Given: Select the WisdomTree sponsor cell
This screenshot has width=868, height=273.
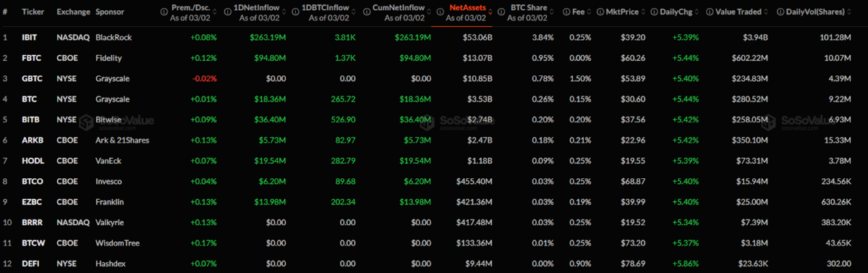Looking at the screenshot, I should click(x=119, y=244).
